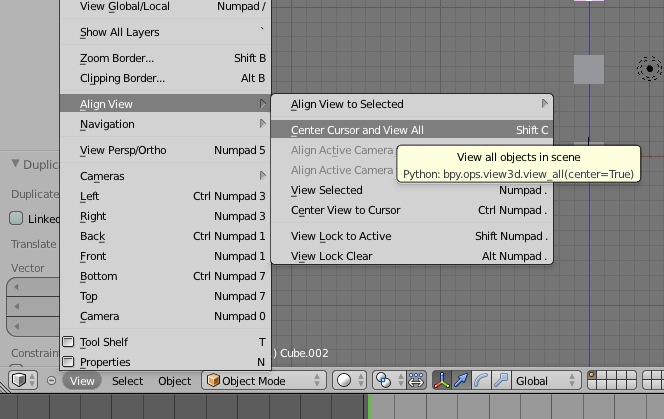Screen dimensions: 664x419
Task: Expand the Navigation submenu
Action: coord(165,124)
